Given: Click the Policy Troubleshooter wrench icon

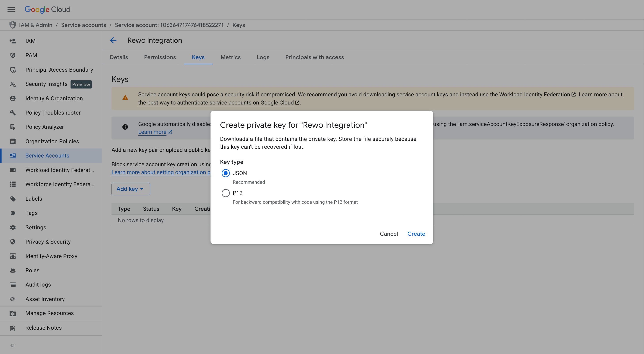Looking at the screenshot, I should [13, 113].
